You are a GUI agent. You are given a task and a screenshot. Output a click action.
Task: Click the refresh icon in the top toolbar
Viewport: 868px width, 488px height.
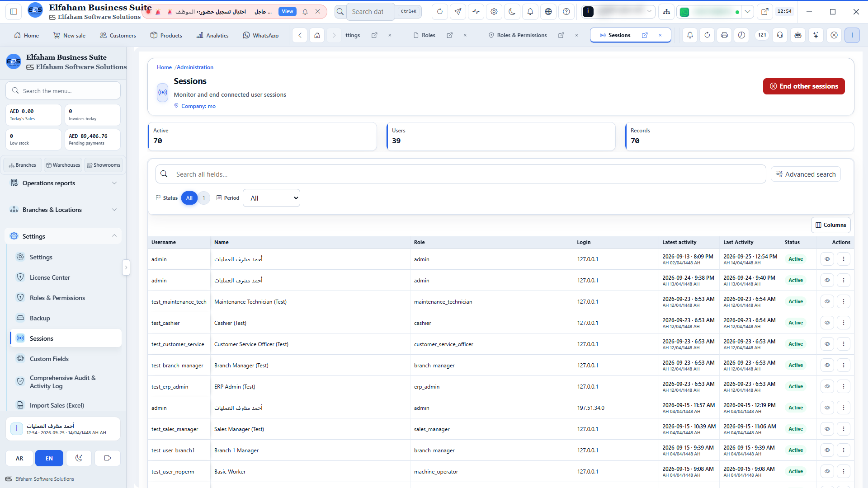tap(440, 12)
